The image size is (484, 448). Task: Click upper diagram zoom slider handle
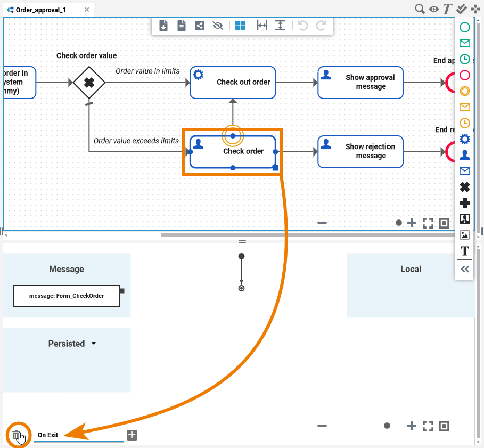[x=399, y=223]
